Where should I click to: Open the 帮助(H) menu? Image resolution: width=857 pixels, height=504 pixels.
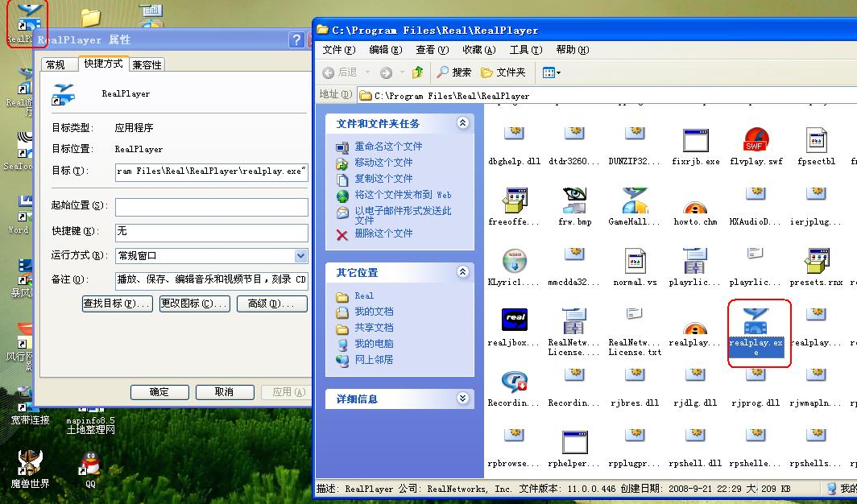[x=572, y=50]
